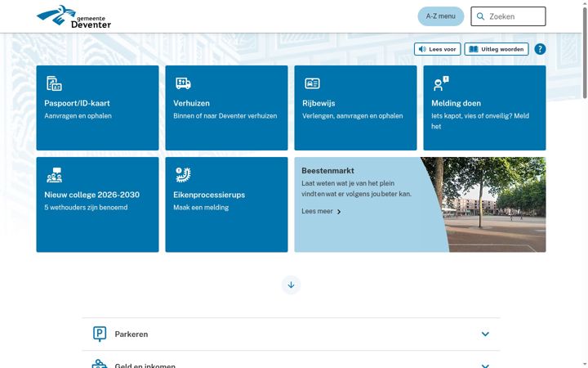The image size is (588, 368).
Task: Focus the Zoeken search field
Action: tap(508, 16)
